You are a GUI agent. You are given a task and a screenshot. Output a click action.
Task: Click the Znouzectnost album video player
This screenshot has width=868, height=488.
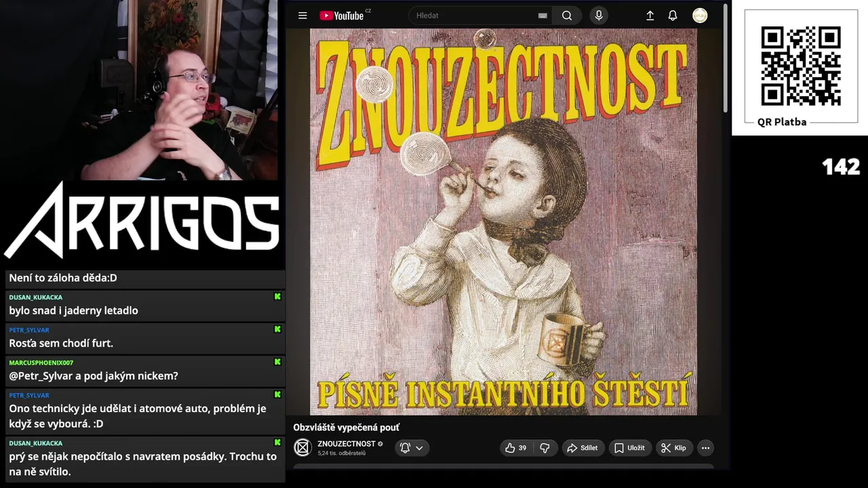coord(503,222)
